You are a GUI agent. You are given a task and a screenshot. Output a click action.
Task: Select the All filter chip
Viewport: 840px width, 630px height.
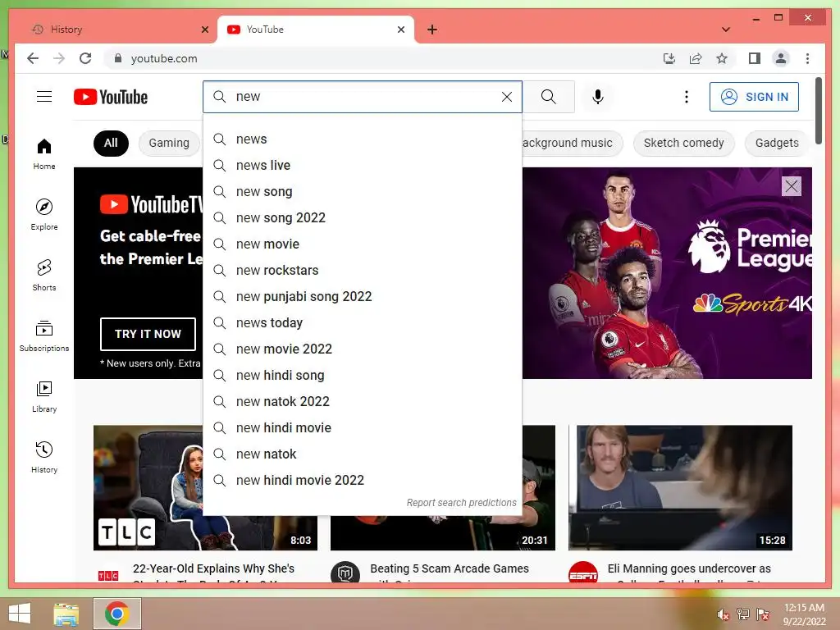(111, 143)
